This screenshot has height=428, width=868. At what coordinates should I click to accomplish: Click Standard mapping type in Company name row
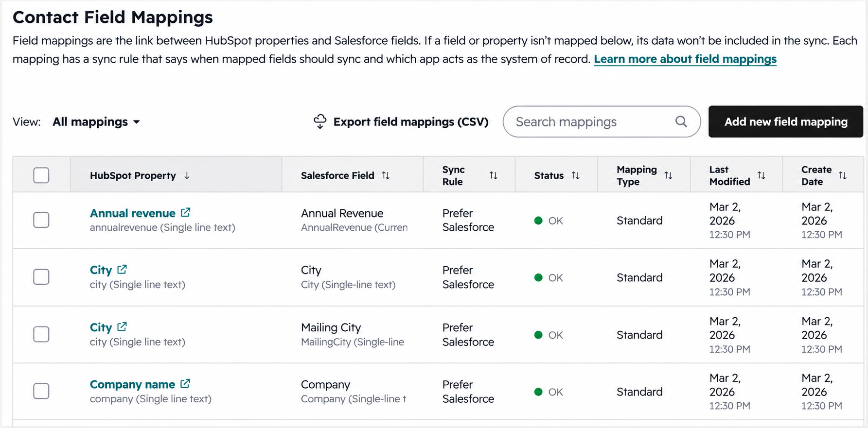[x=639, y=392]
